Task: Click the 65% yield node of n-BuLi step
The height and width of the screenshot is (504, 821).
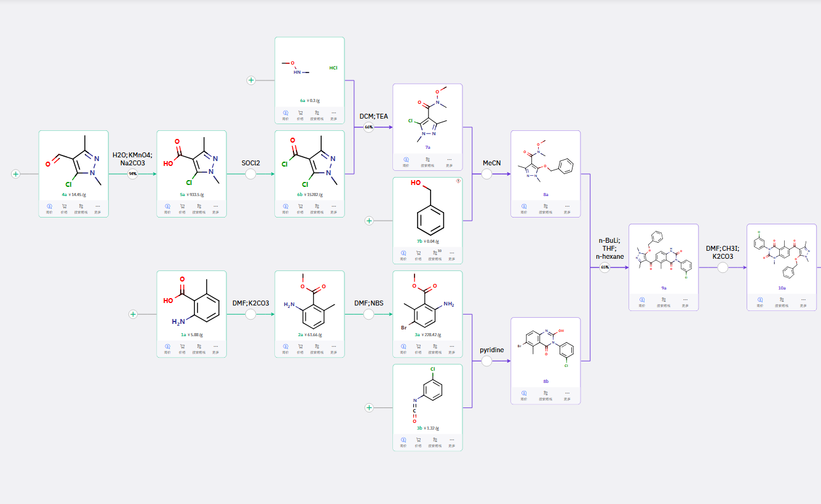Action: (605, 267)
